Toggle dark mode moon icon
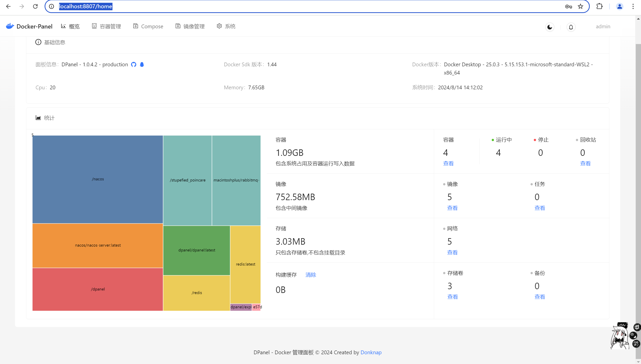 pyautogui.click(x=550, y=27)
